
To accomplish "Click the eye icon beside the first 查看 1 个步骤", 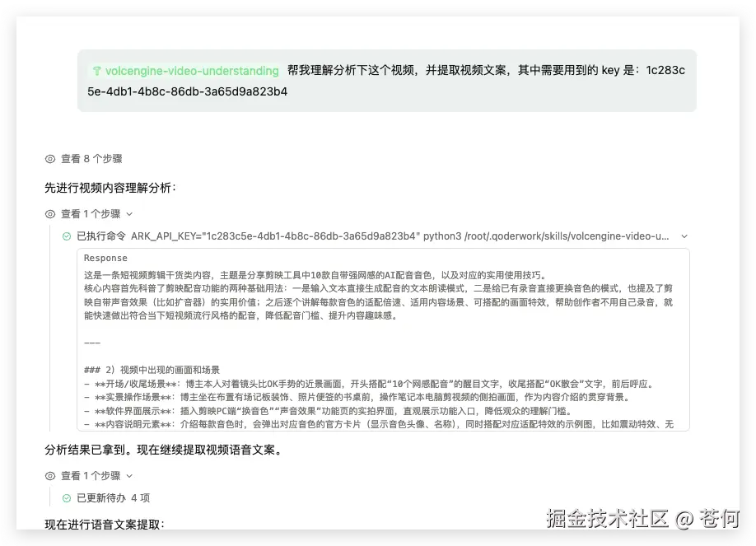I will 50,214.
